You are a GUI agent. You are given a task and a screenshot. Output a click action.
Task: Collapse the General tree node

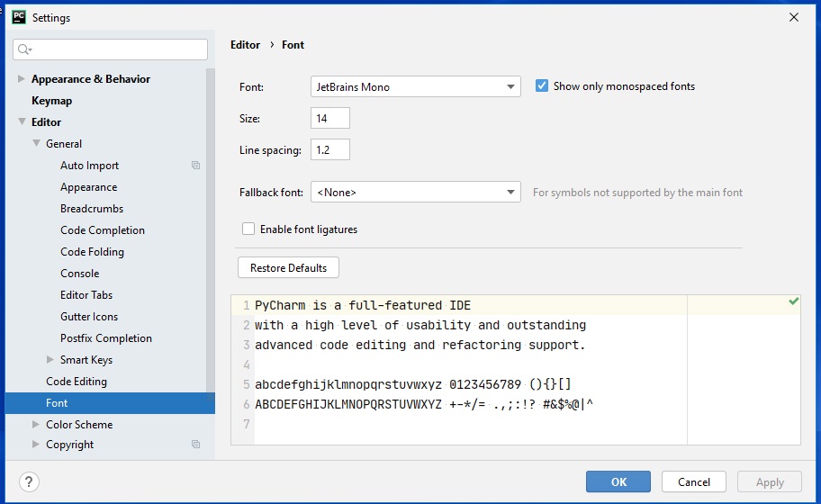(x=36, y=144)
